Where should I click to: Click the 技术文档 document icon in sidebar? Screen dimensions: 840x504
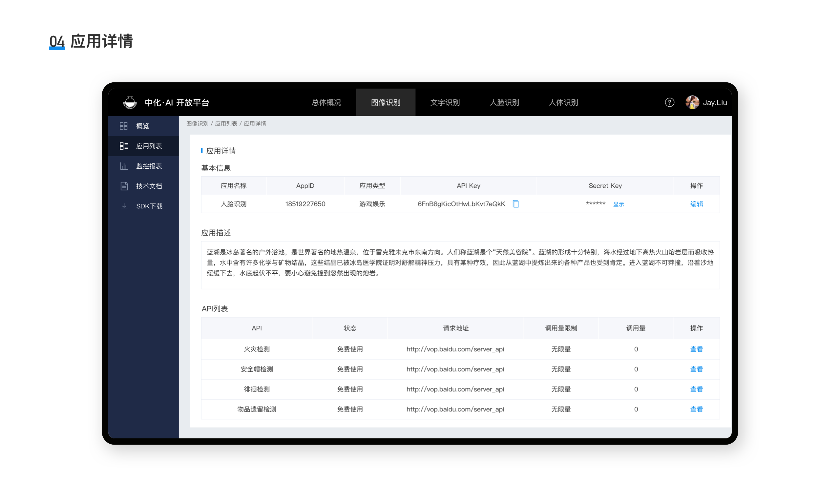pyautogui.click(x=124, y=186)
